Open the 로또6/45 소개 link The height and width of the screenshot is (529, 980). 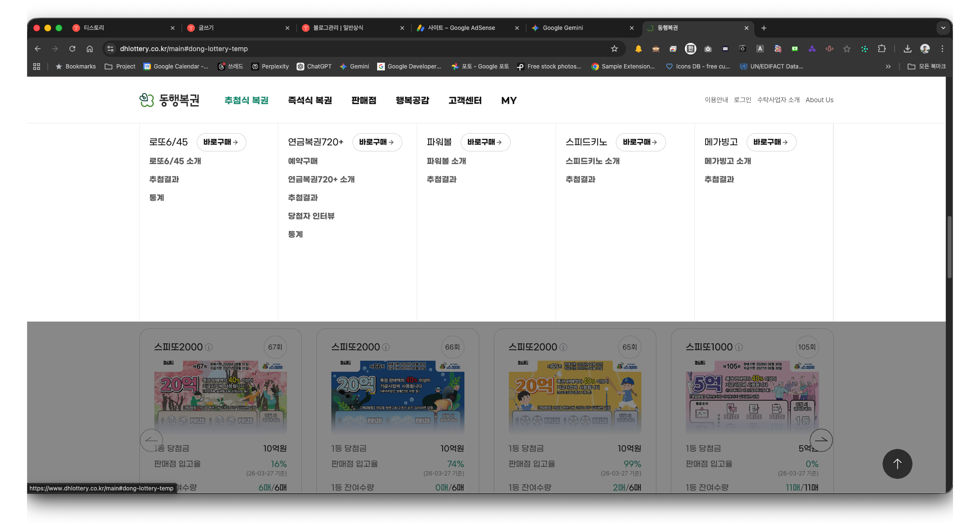pyautogui.click(x=175, y=161)
